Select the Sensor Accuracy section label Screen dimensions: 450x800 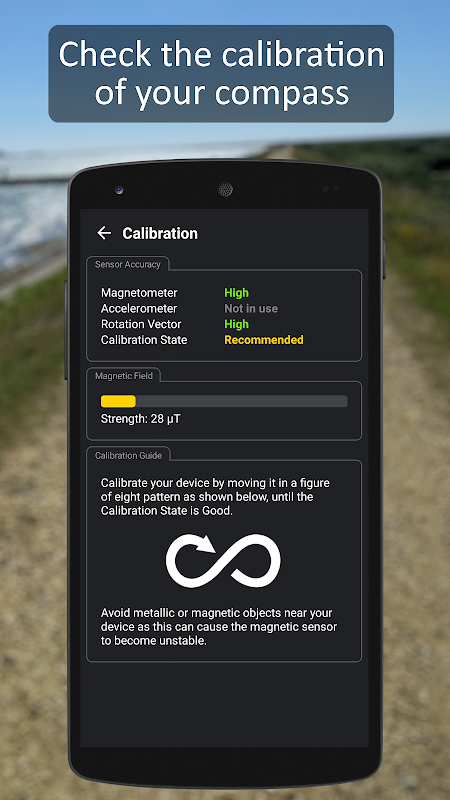pos(128,264)
